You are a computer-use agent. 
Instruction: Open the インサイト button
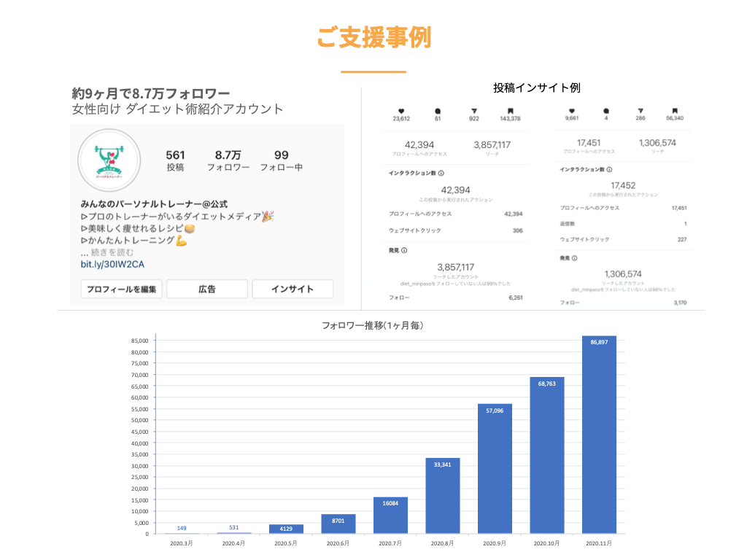click(x=293, y=289)
